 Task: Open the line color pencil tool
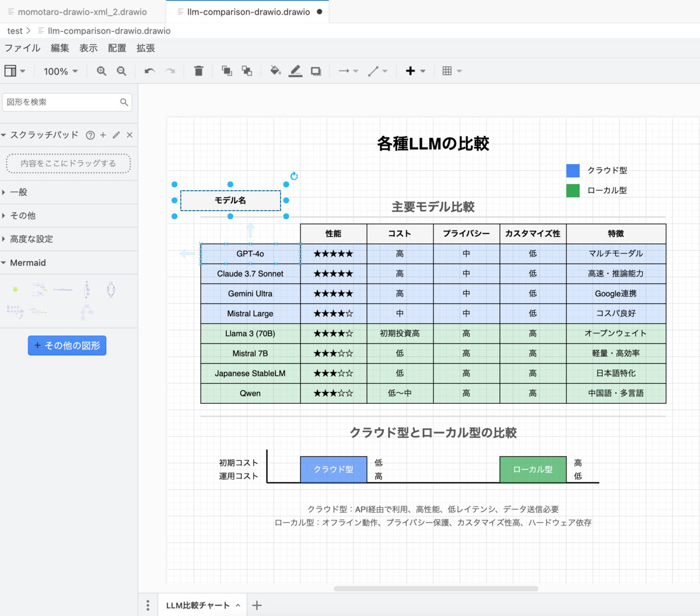[296, 71]
